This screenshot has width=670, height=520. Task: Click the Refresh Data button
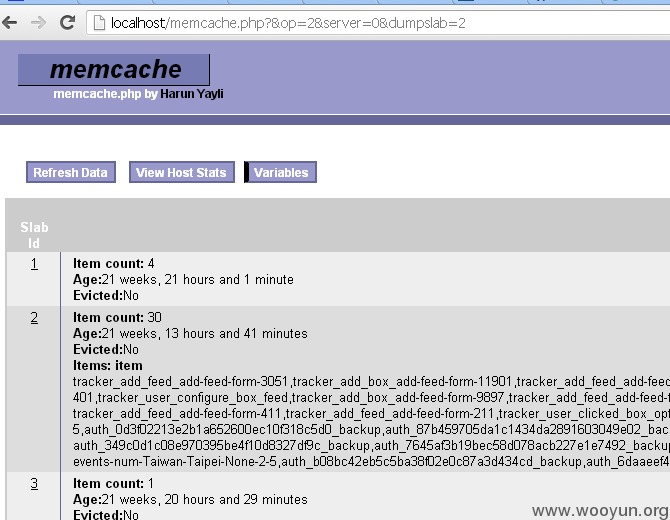(x=71, y=172)
